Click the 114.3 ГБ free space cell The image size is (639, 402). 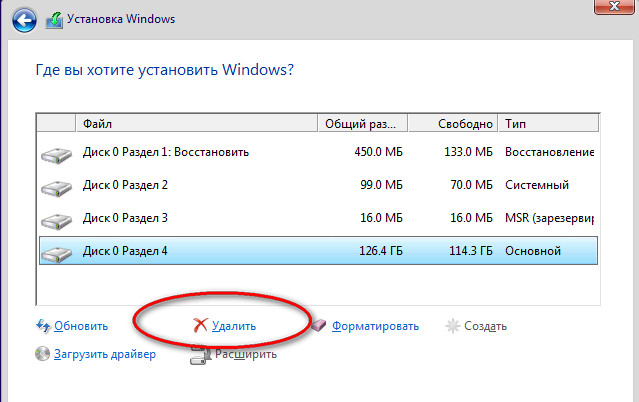click(471, 251)
